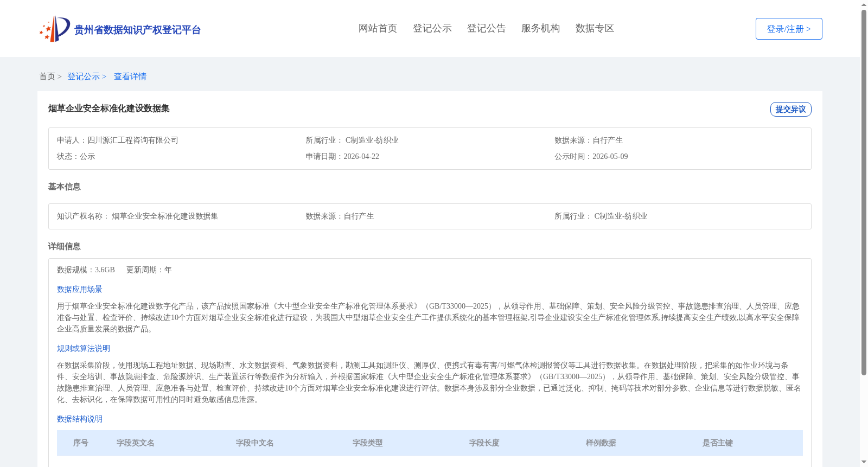Click 数据来源：自行产生 under 基本信息
The image size is (868, 467).
pyautogui.click(x=340, y=216)
